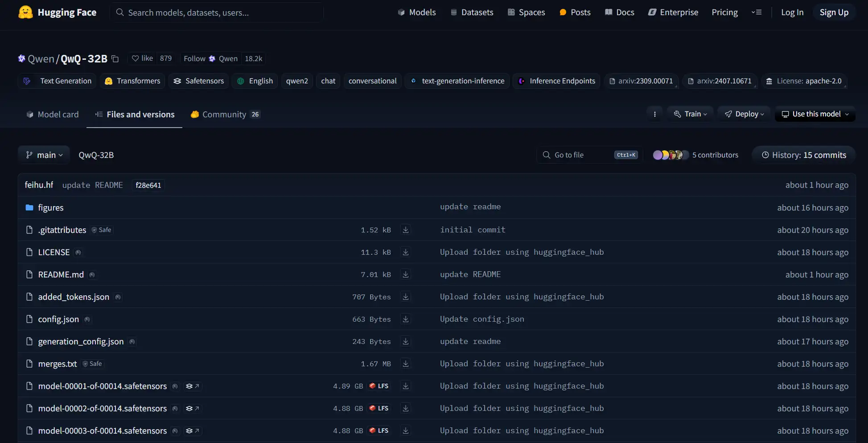
Task: Go to Spaces in top navigation
Action: 527,12
